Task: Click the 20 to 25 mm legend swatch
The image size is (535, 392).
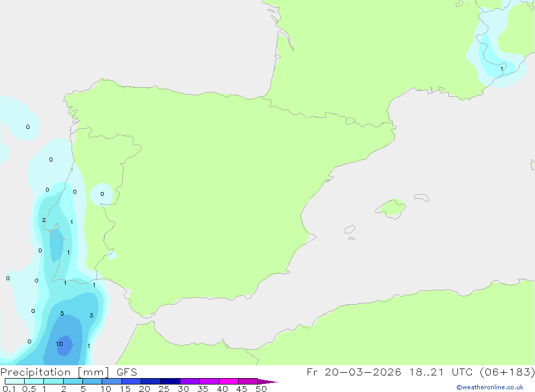Action: pyautogui.click(x=150, y=381)
